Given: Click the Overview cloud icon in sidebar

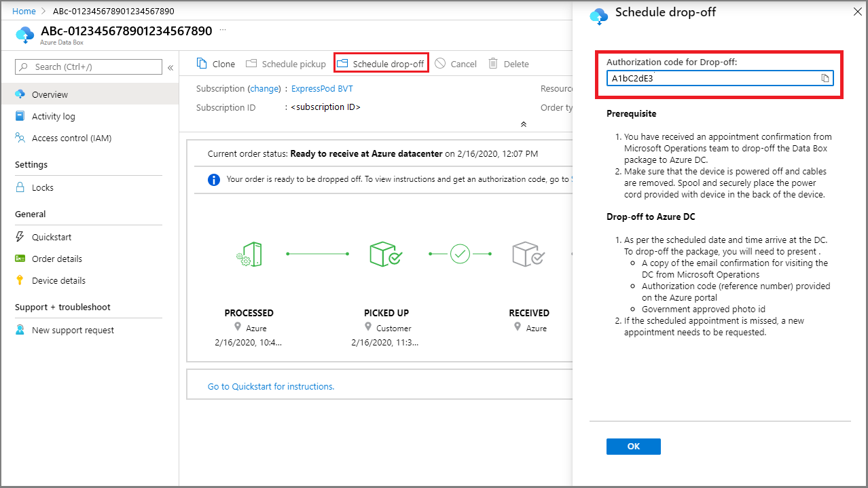Looking at the screenshot, I should 20,94.
